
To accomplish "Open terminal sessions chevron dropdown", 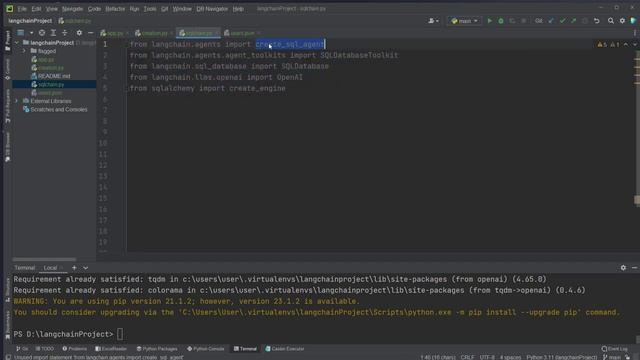I will tap(85, 268).
